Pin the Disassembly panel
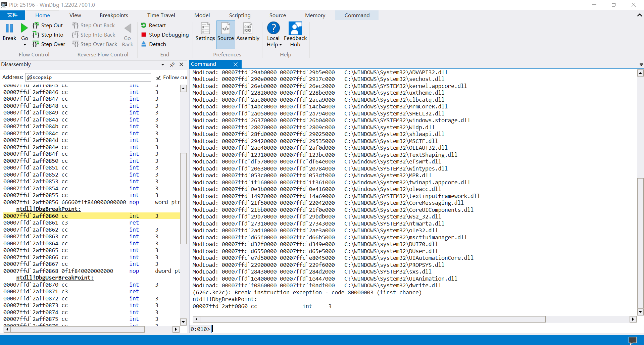 (172, 64)
